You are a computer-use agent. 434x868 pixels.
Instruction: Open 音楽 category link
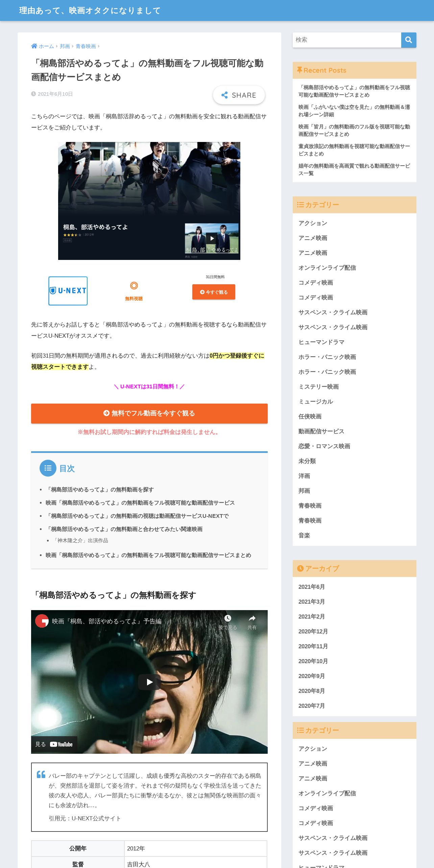coord(304,535)
